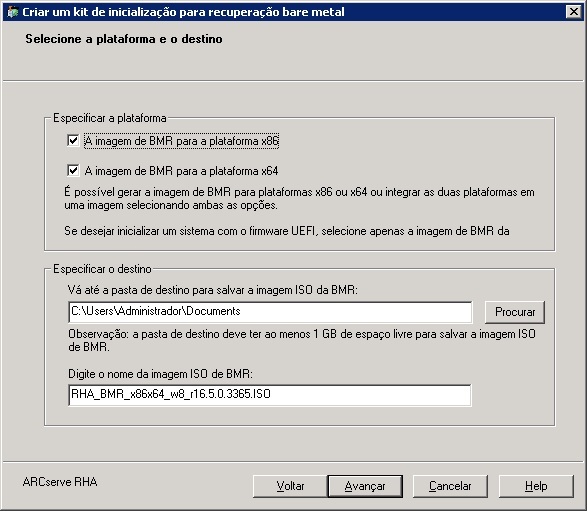Open Help for this wizard

pos(536,486)
